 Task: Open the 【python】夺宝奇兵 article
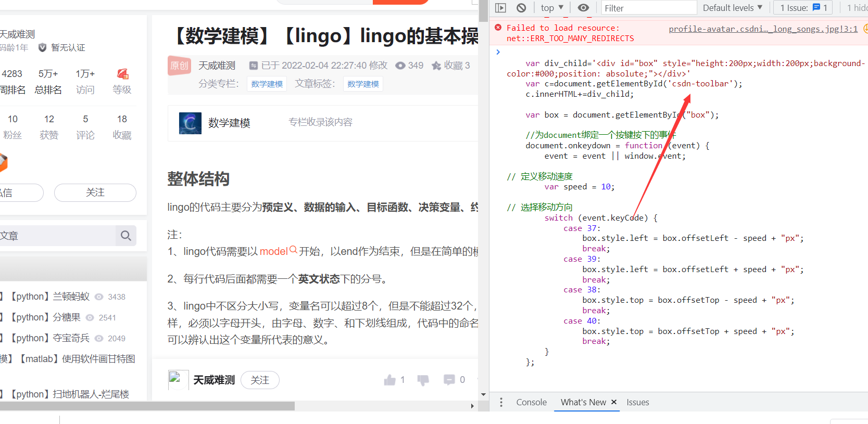coord(50,338)
